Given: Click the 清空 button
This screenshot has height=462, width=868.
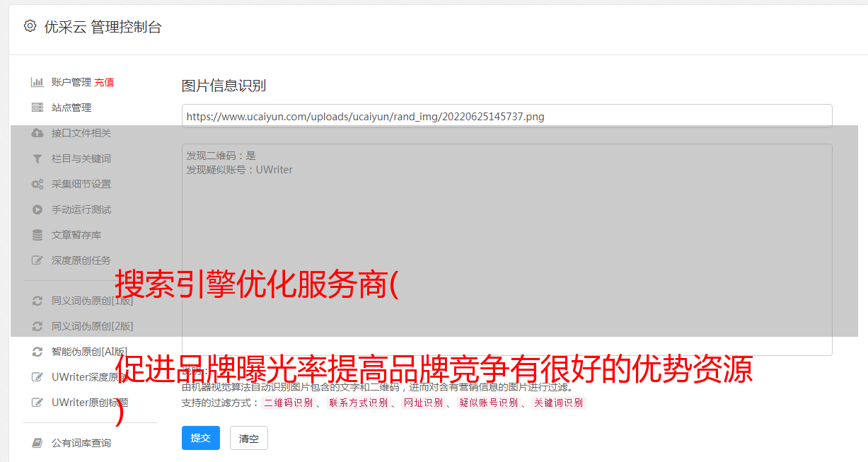Looking at the screenshot, I should (249, 438).
